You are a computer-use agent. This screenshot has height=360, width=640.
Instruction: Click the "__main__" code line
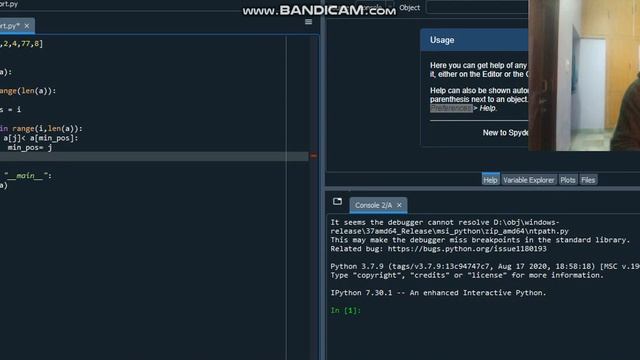click(x=26, y=176)
